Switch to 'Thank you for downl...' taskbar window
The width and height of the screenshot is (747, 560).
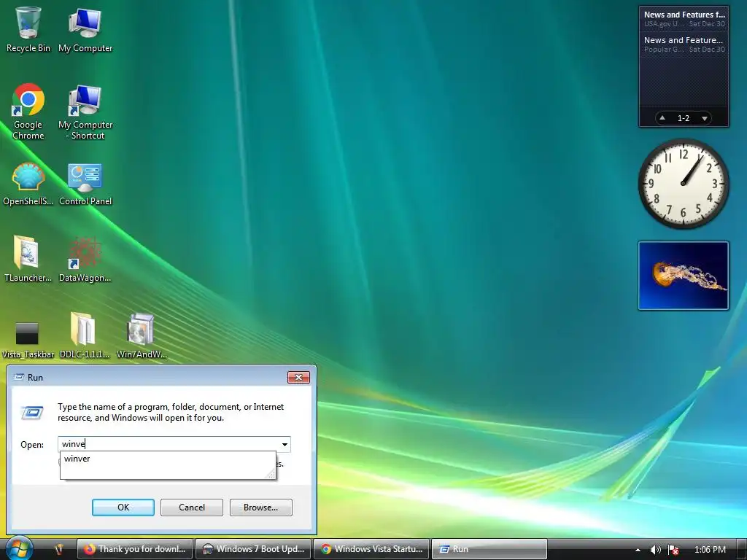[x=135, y=549]
